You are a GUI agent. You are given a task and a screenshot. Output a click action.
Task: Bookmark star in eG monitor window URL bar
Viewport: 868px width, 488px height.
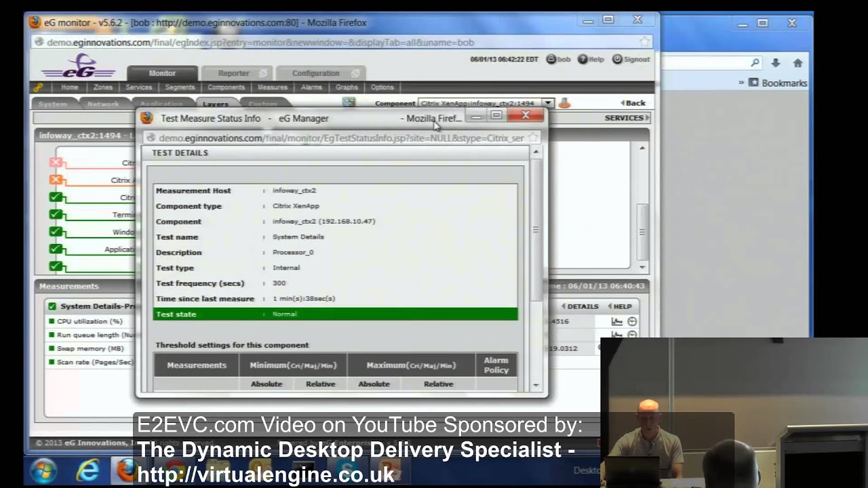[x=644, y=42]
